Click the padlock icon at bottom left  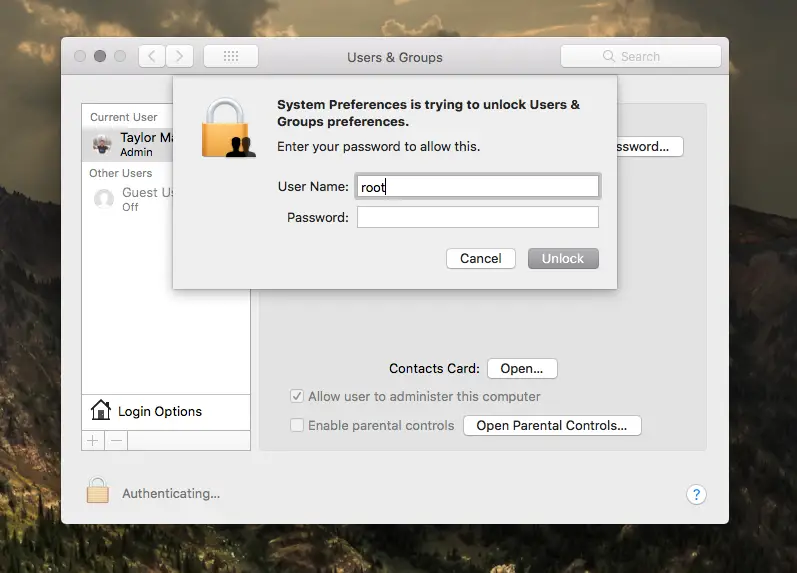98,490
